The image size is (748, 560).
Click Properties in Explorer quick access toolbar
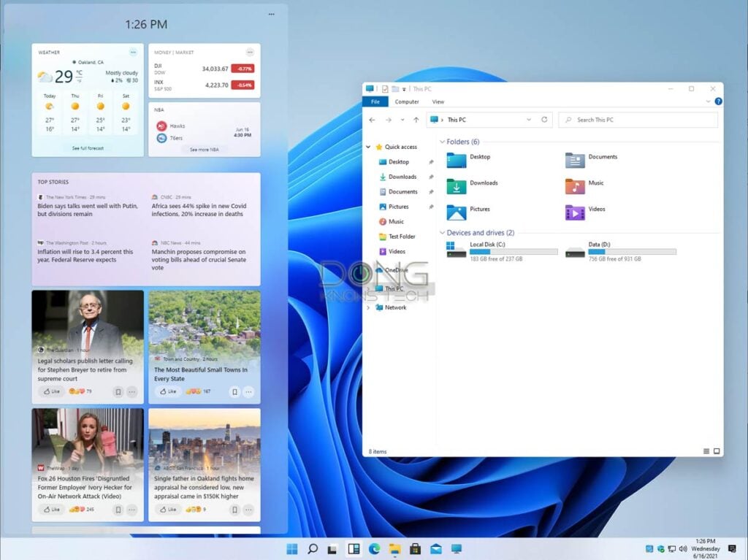click(x=385, y=89)
